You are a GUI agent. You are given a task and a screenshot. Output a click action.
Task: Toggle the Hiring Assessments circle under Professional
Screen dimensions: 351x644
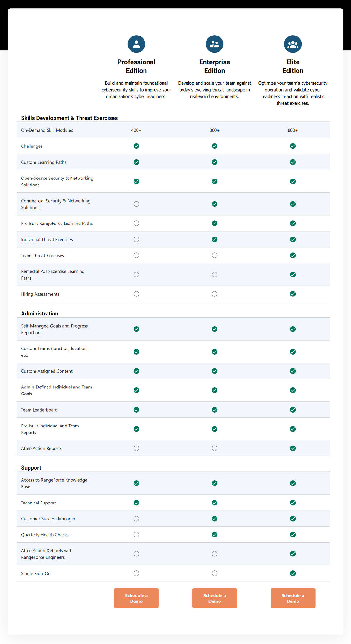pyautogui.click(x=136, y=294)
